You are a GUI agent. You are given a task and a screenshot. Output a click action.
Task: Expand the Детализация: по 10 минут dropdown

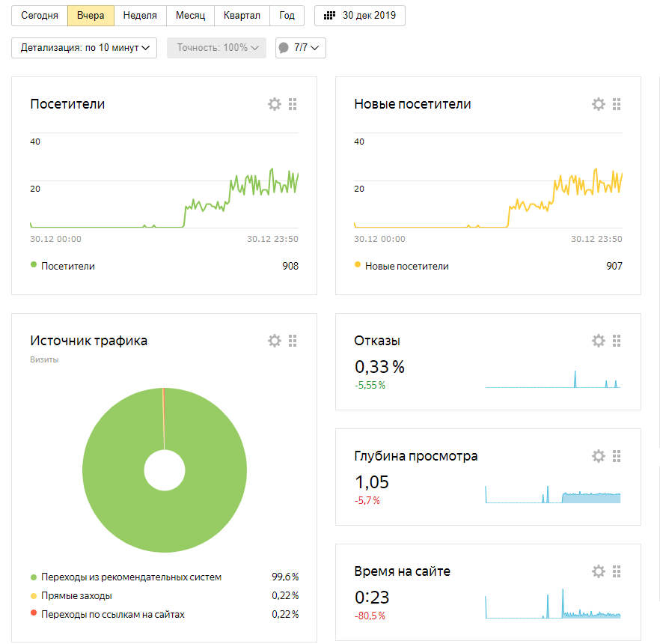85,48
